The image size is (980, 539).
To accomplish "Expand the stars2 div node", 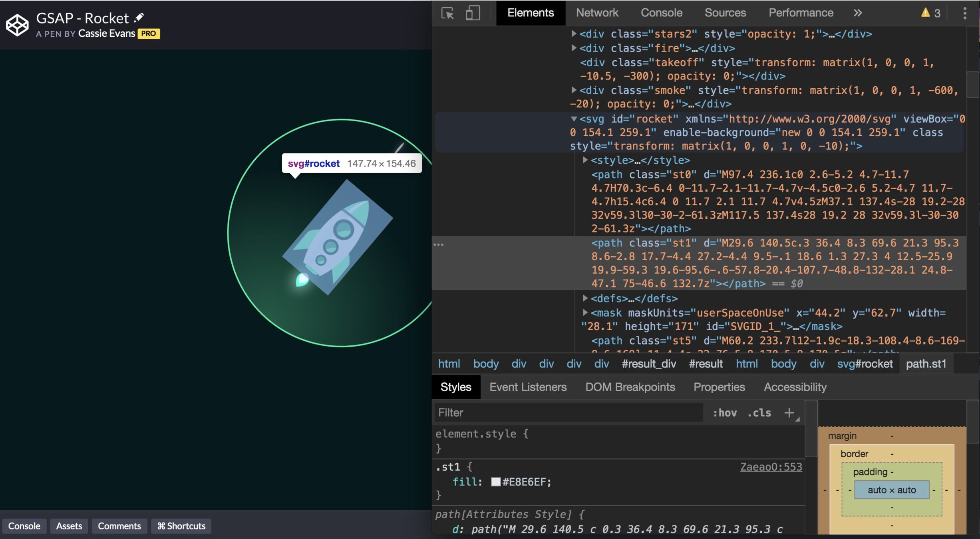I will coord(574,34).
